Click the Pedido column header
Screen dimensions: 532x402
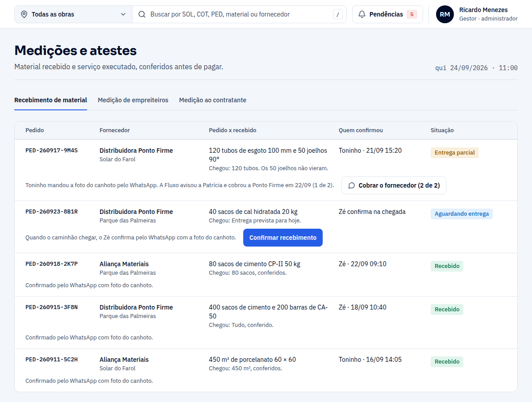[x=35, y=130]
